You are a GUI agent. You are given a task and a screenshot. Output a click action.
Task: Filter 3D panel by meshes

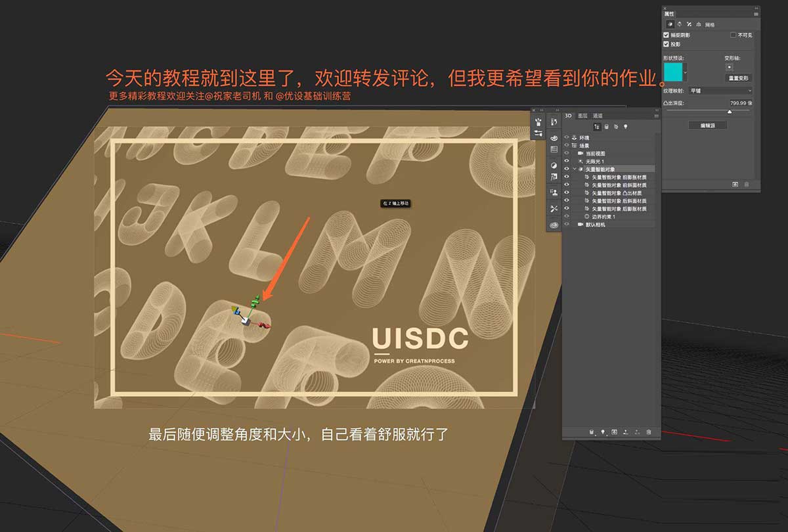607,126
